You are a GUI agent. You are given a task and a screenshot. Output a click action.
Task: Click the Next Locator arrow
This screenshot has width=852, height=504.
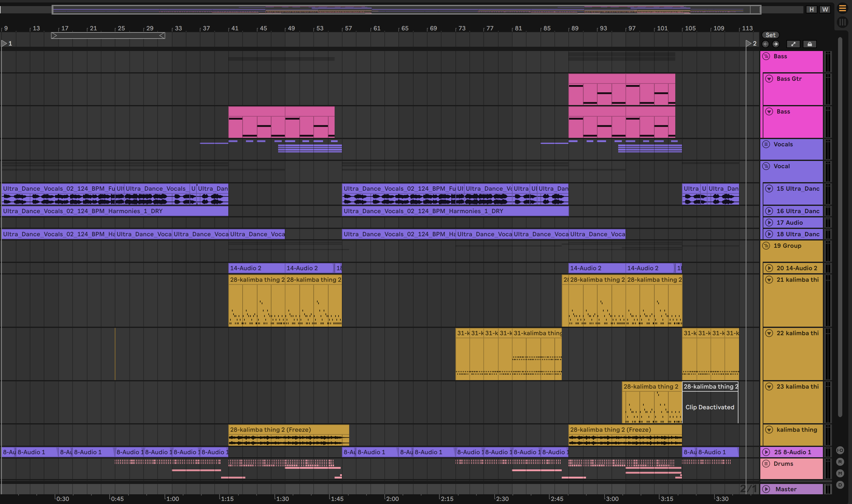tap(776, 44)
